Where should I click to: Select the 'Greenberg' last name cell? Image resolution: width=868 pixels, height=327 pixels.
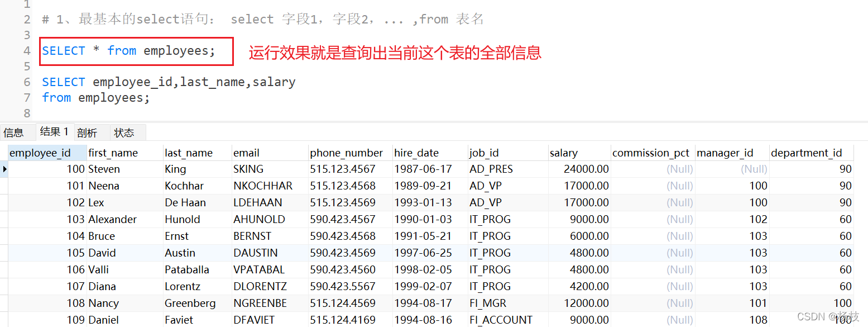pyautogui.click(x=198, y=303)
